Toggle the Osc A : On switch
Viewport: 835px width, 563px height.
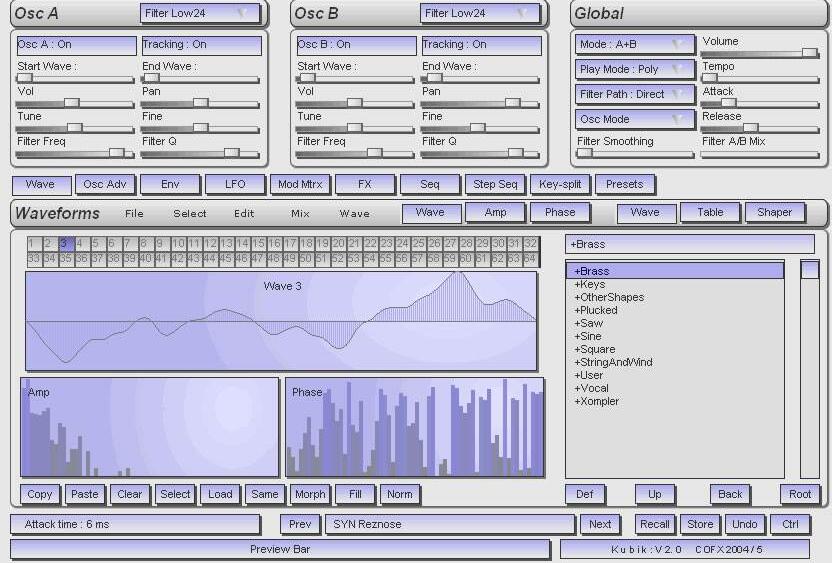click(x=76, y=45)
